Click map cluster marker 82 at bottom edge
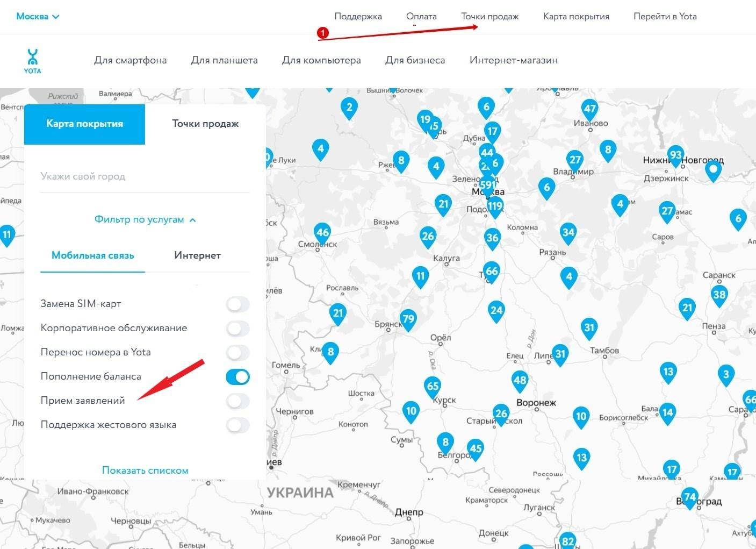756x549 pixels. [x=567, y=541]
